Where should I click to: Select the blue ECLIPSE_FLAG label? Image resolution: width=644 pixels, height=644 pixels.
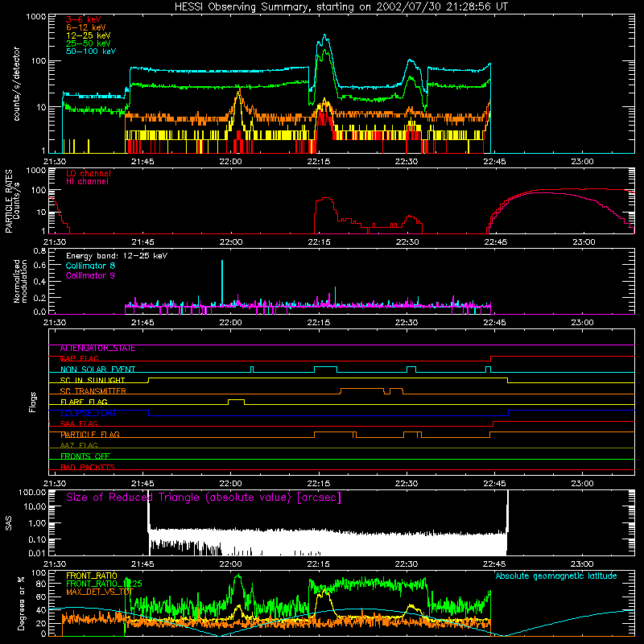[x=88, y=413]
